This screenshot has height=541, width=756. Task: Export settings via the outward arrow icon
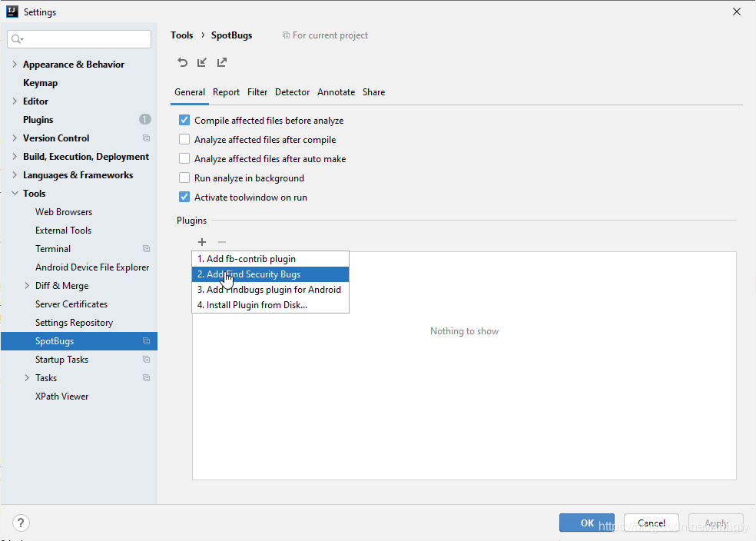click(x=221, y=62)
